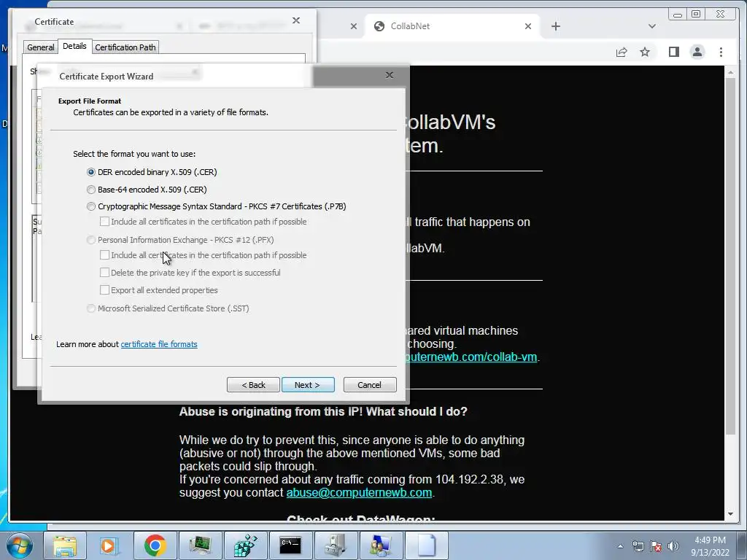The image size is (747, 560).
Task: Open the blank document taskbar icon
Action: (x=426, y=545)
